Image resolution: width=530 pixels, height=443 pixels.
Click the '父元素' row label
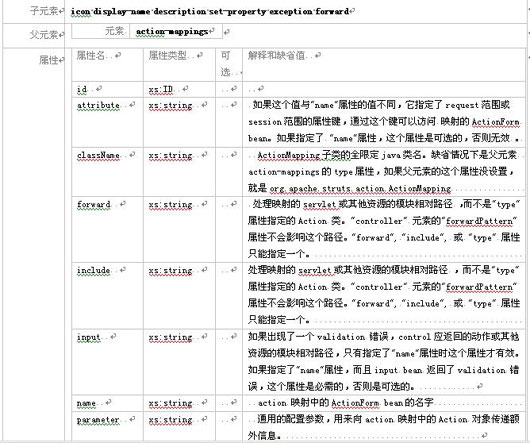point(44,34)
